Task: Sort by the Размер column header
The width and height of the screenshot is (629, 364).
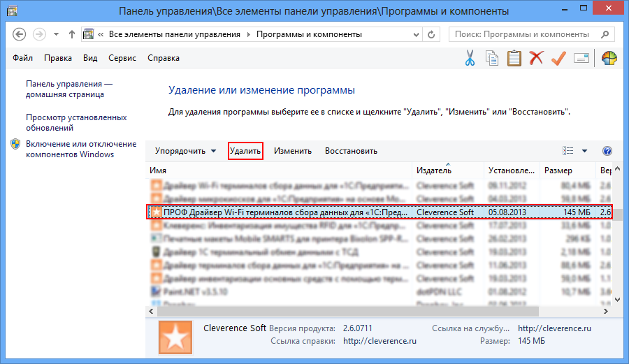Action: 568,170
